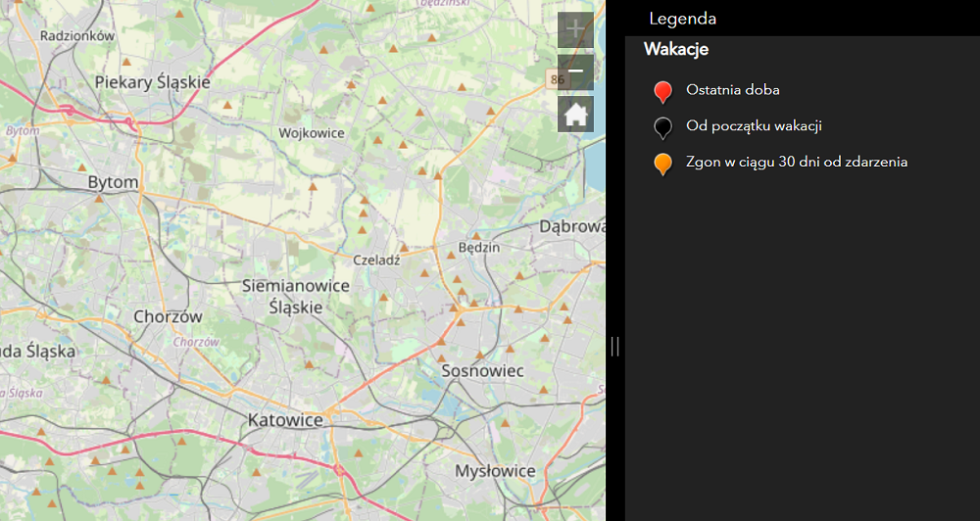Viewport: 980px width, 521px height.
Task: Click the Sosnowiec city label
Action: (482, 371)
